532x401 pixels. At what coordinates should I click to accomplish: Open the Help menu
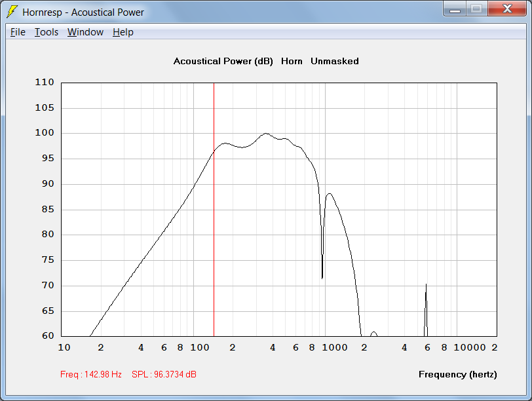(x=123, y=32)
